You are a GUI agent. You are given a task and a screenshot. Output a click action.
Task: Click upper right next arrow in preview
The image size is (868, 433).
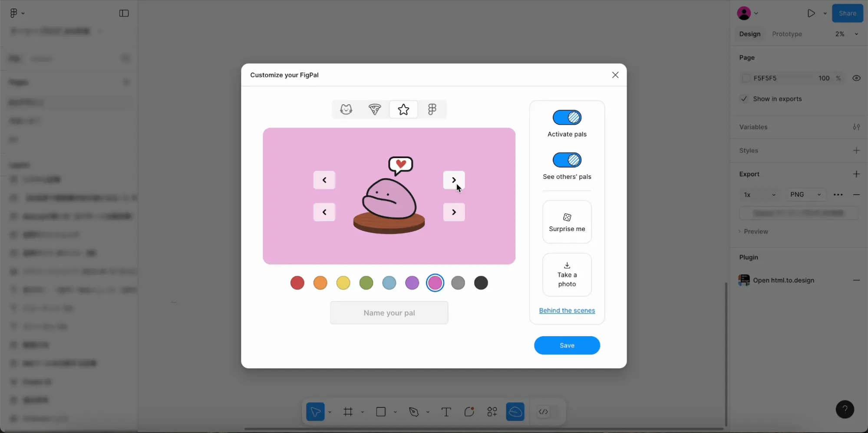(454, 180)
